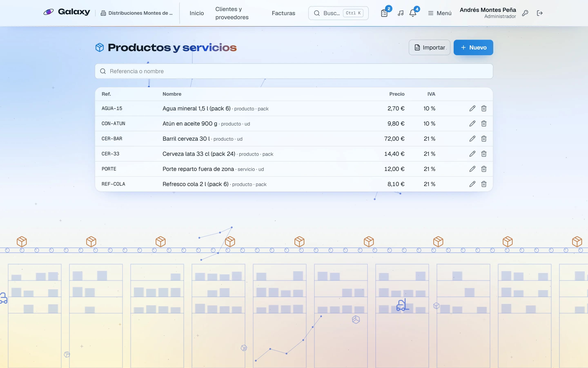Go to Inicio

(x=197, y=13)
